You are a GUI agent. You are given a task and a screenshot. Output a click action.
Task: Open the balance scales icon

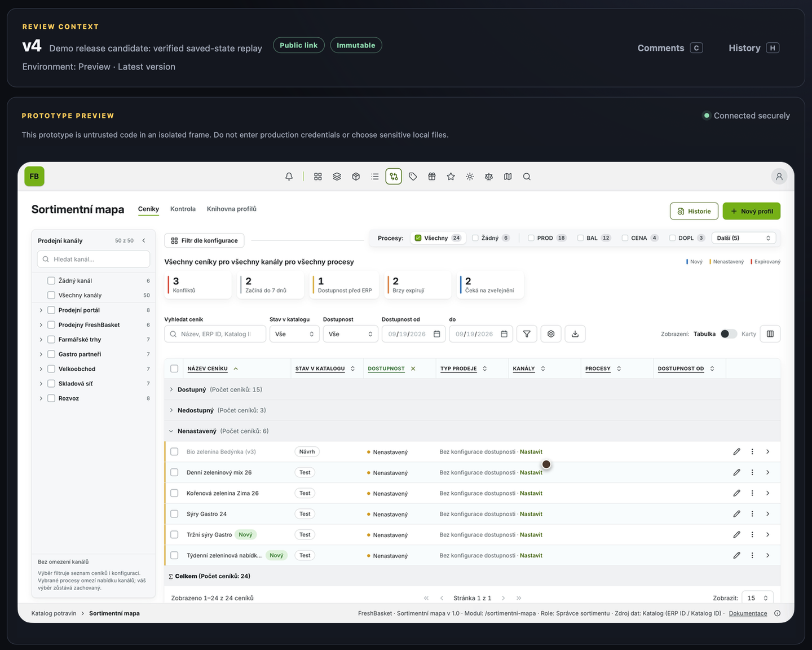(x=489, y=177)
